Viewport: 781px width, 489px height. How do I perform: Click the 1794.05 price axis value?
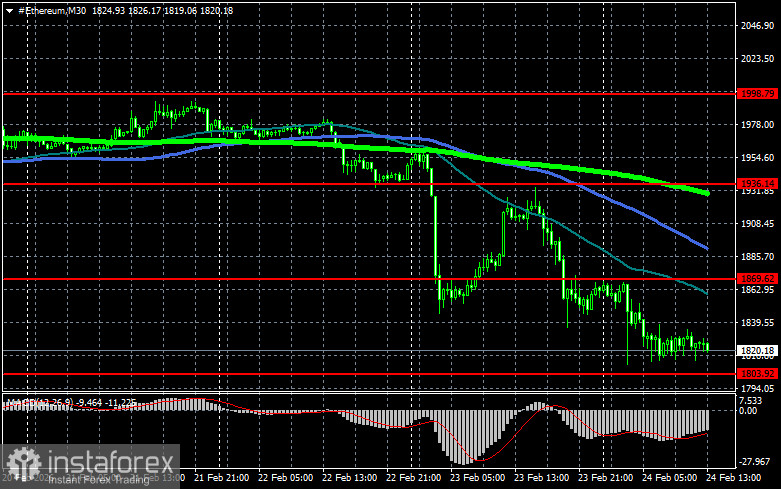click(x=757, y=388)
